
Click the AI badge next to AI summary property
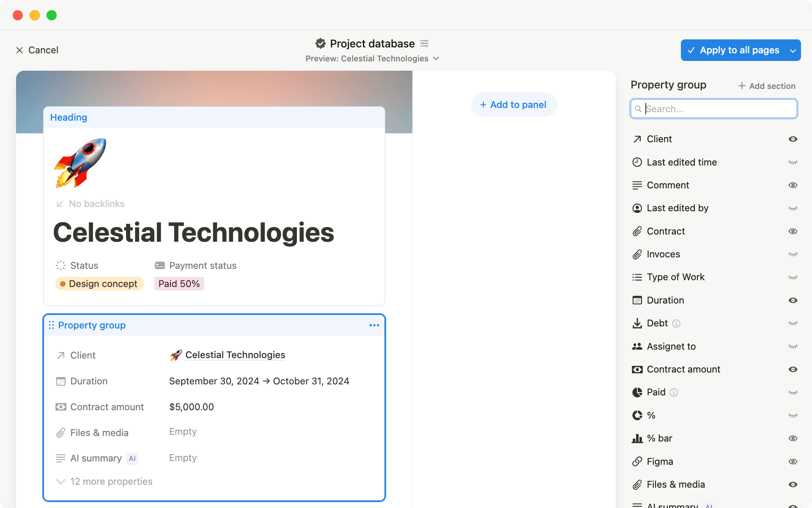pyautogui.click(x=132, y=458)
